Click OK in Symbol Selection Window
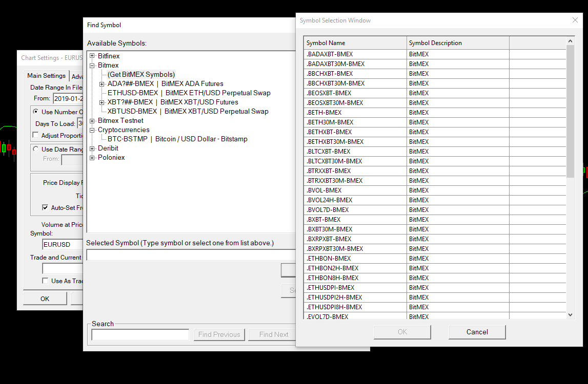 point(402,332)
